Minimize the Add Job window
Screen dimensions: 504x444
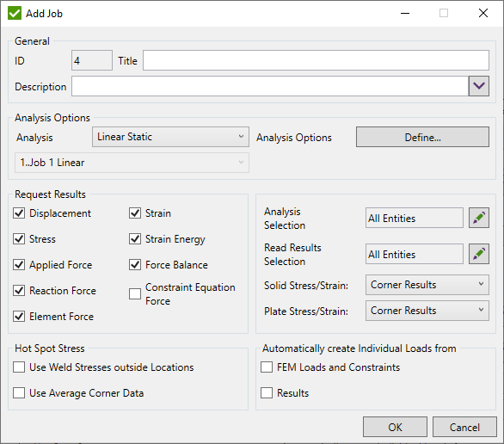(x=405, y=13)
